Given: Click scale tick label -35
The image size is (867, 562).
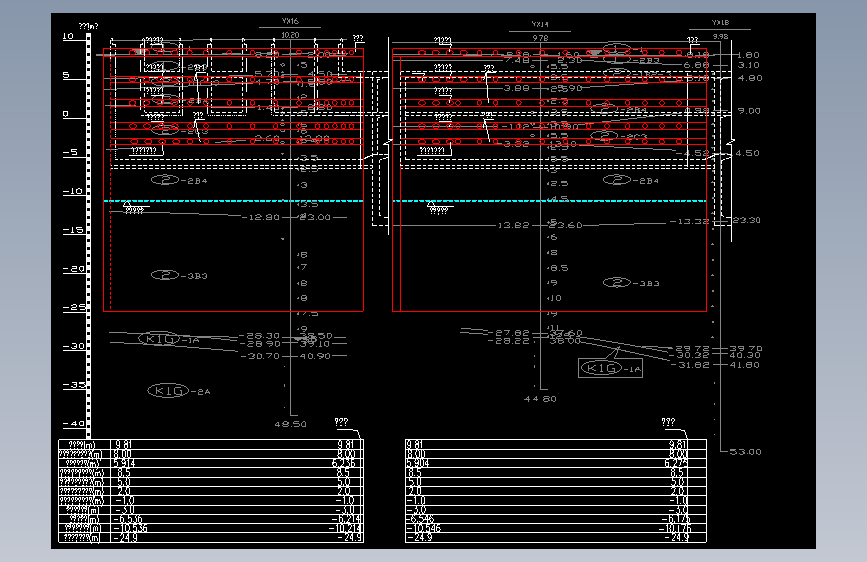Looking at the screenshot, I should click(x=74, y=385).
